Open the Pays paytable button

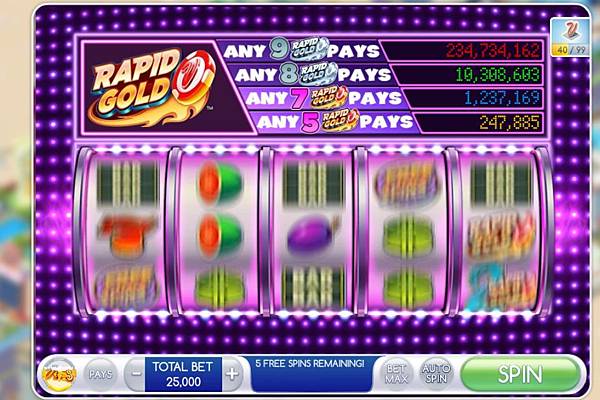(x=100, y=374)
